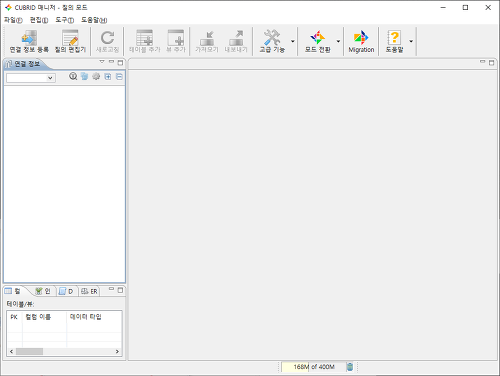Viewport: 500px width, 376px height.
Task: Click the 168M of 400M heap memory bar
Action: point(313,367)
